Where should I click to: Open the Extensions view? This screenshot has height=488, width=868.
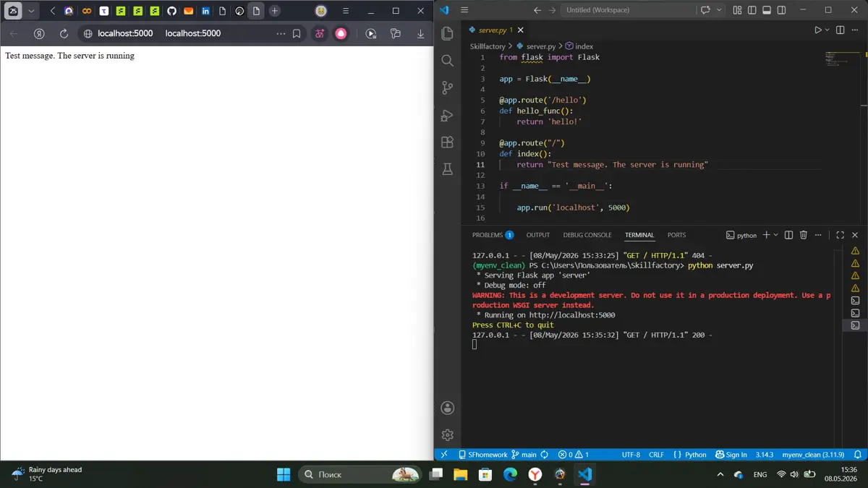coord(447,142)
